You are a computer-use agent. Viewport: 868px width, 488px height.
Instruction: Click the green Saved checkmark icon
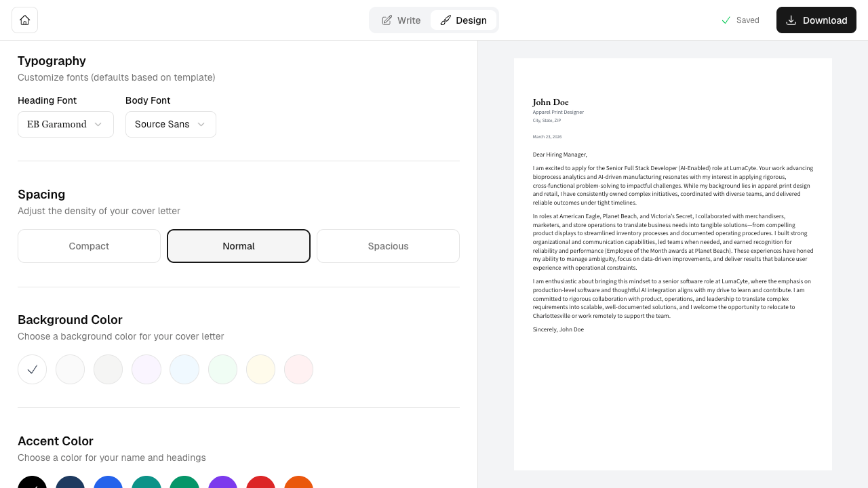click(726, 20)
